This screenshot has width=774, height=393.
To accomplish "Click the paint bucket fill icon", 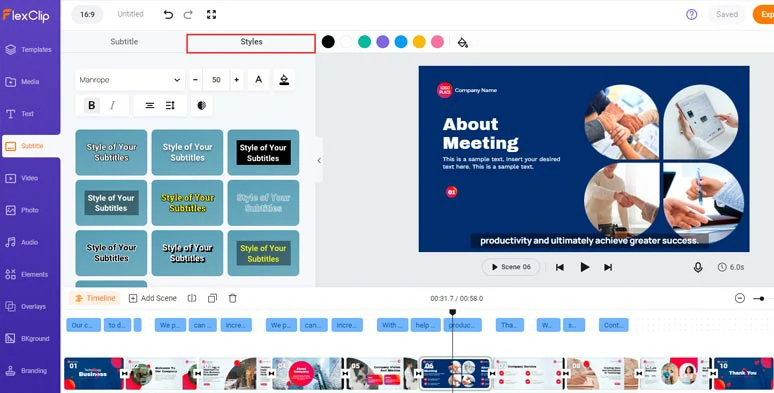I will point(463,42).
